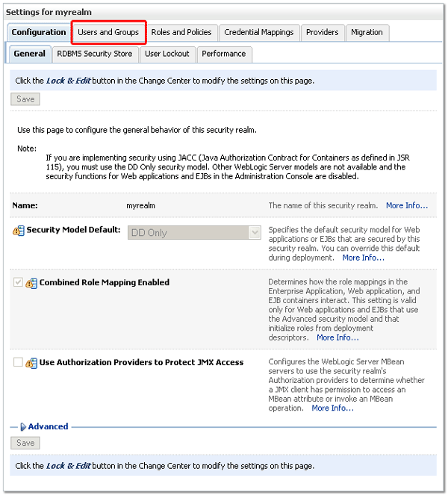
Task: Open the Security Model Default dropdown
Action: point(194,233)
